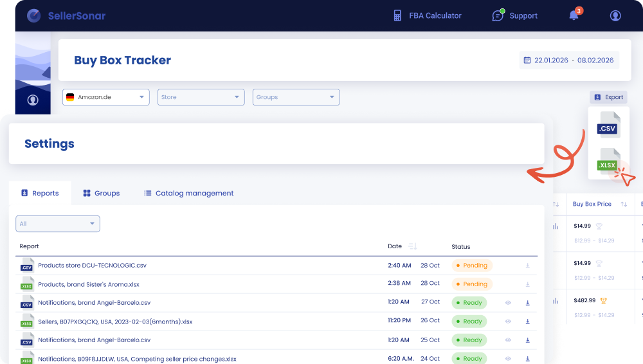643x364 pixels.
Task: Open the Support chat
Action: tap(514, 15)
